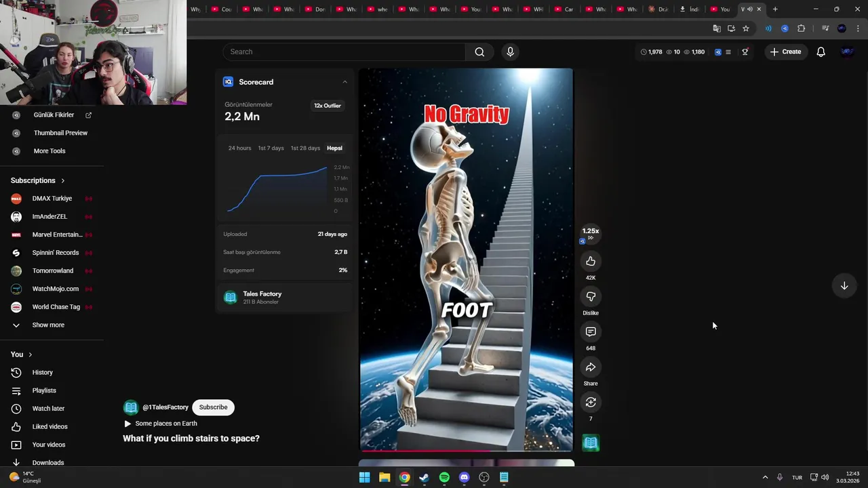The image size is (868, 488).
Task: Go to next Short with down arrow
Action: 844,286
